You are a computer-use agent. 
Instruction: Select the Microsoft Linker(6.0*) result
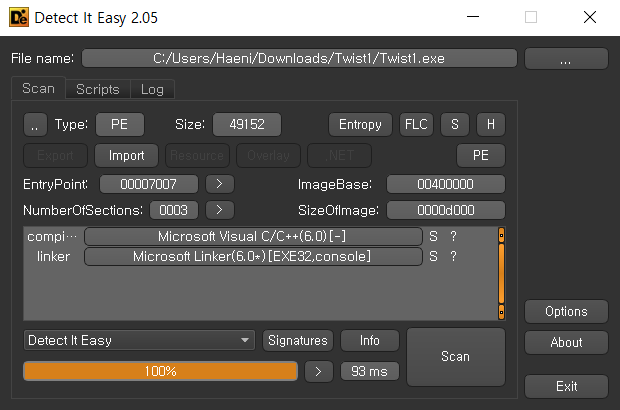tap(253, 257)
